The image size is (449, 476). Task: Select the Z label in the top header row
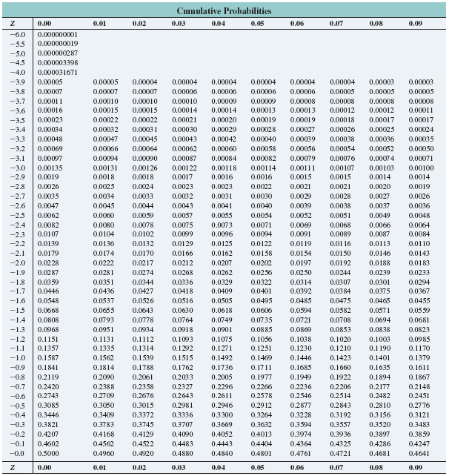click(x=13, y=24)
